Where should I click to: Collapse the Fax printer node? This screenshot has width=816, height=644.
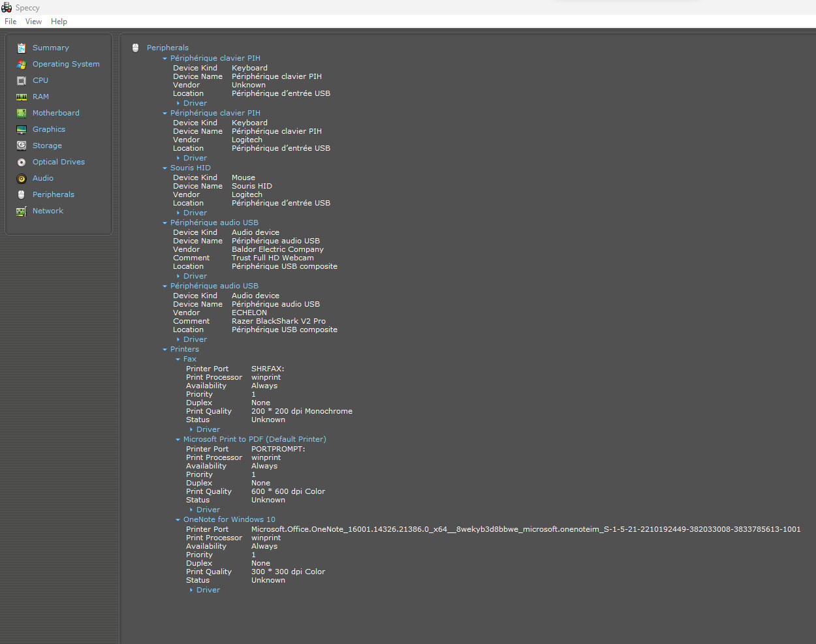tap(178, 359)
